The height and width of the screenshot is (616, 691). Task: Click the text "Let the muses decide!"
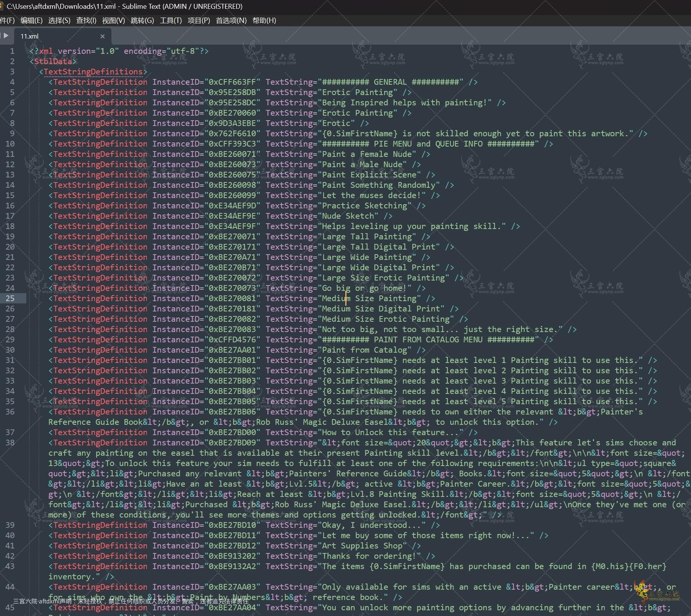pos(371,195)
